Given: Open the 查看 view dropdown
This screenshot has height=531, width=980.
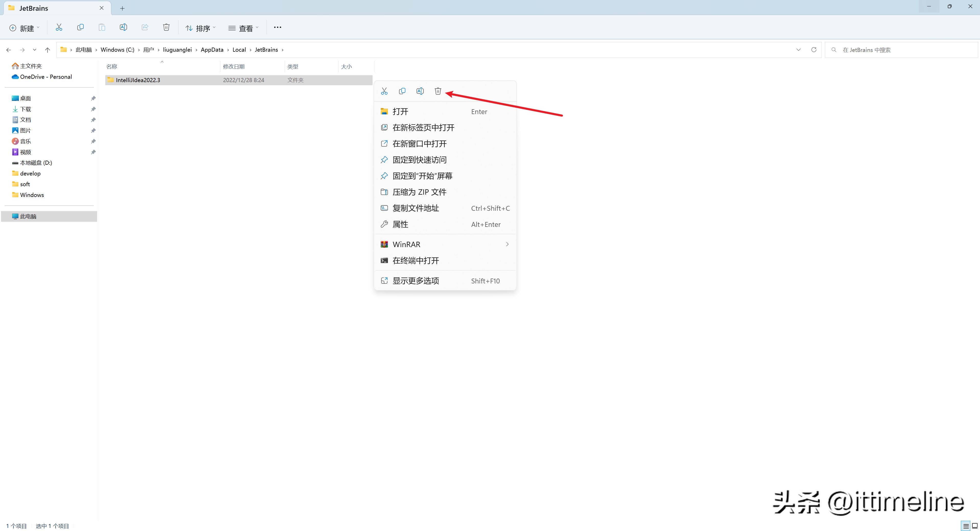Looking at the screenshot, I should (244, 28).
